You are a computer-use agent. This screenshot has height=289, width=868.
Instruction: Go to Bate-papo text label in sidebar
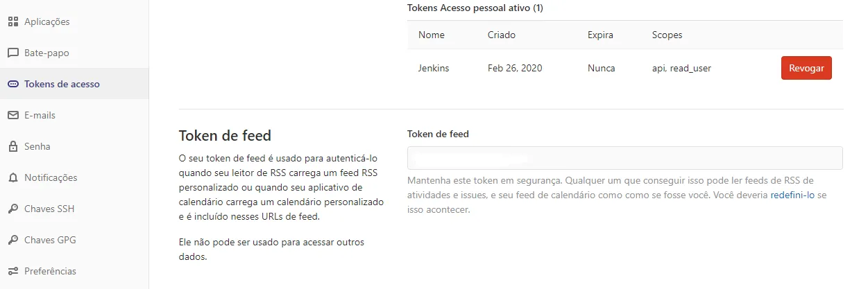(x=46, y=53)
